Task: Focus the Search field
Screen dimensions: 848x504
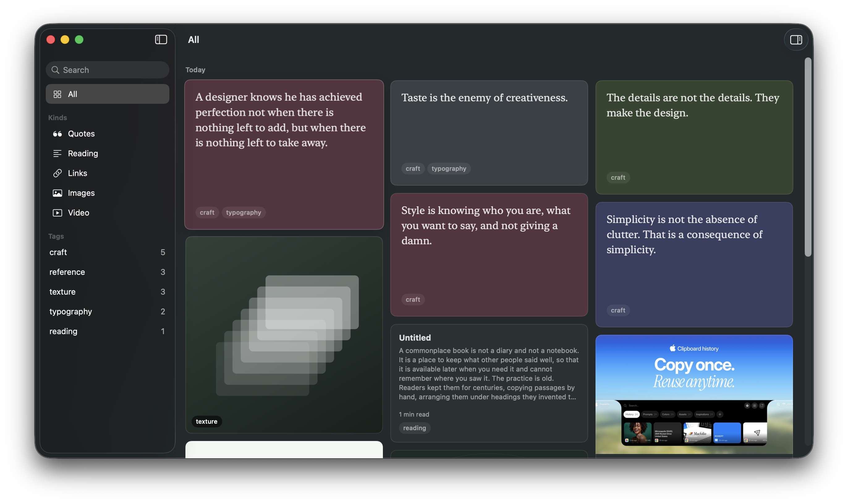Action: (x=108, y=70)
